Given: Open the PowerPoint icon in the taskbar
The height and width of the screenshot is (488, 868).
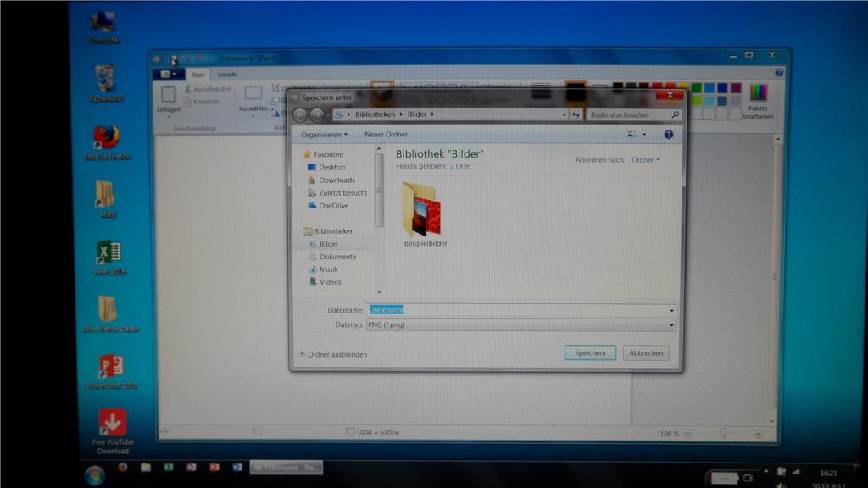Looking at the screenshot, I should coord(214,468).
